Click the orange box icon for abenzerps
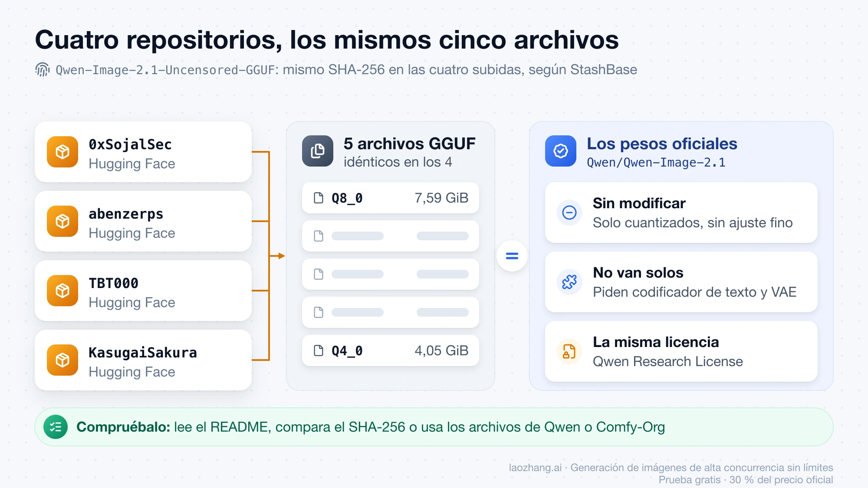 click(x=62, y=221)
